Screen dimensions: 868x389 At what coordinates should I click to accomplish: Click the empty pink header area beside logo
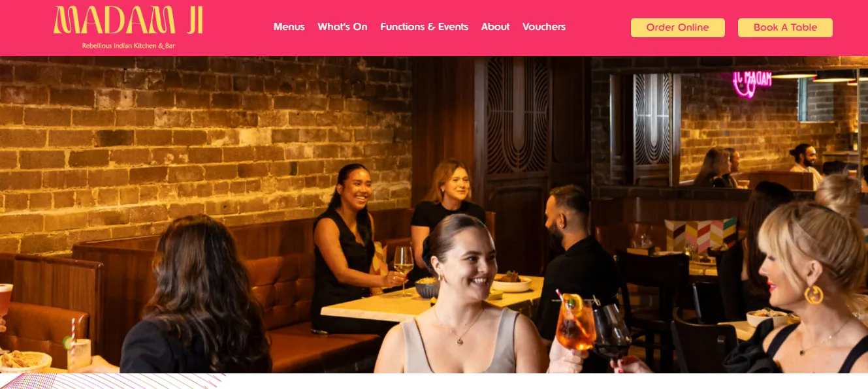pyautogui.click(x=238, y=27)
